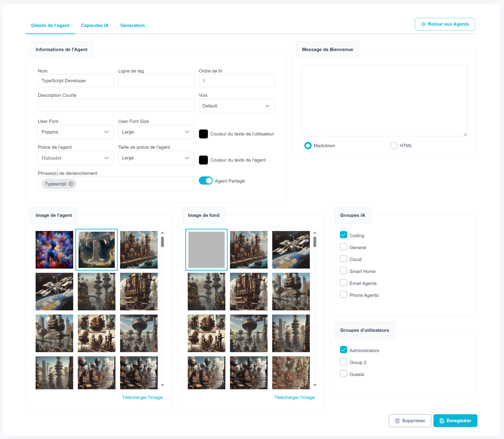Remove the Typescript trigger phrase tag
Viewport: 504px width, 439px height.
(71, 184)
